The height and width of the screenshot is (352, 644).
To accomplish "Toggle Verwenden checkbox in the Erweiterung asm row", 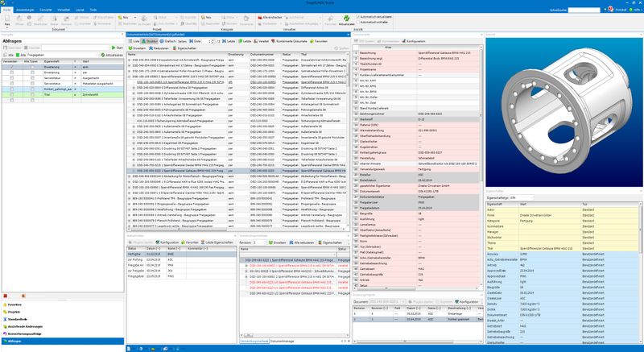I will tap(11, 67).
